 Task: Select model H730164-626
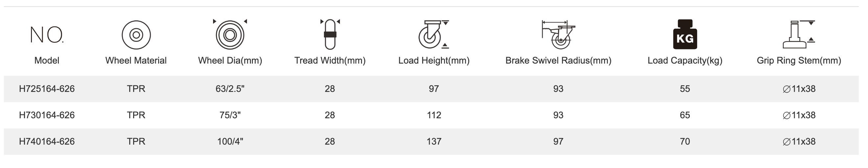tap(47, 115)
